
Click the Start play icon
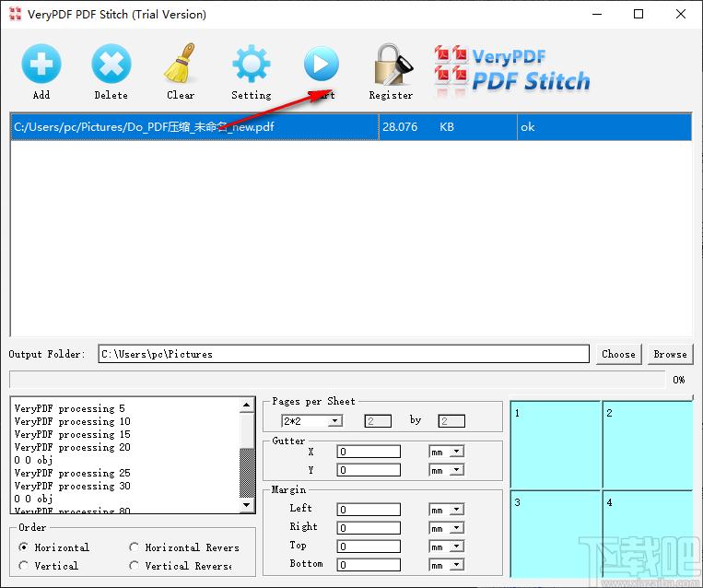[321, 64]
